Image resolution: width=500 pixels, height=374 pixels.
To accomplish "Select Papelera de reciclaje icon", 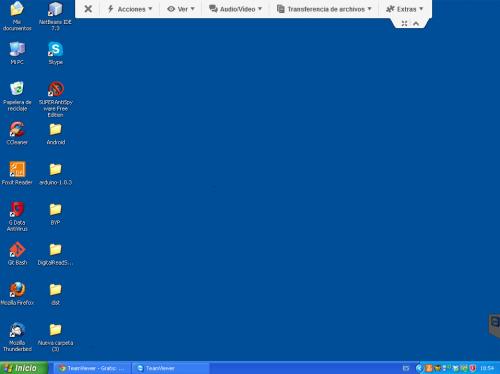I will coord(17,96).
